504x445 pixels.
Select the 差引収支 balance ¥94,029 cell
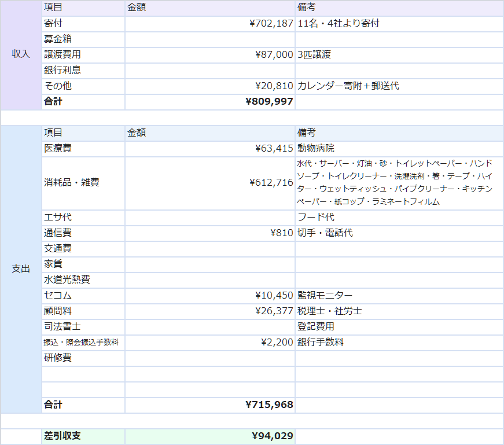point(210,436)
